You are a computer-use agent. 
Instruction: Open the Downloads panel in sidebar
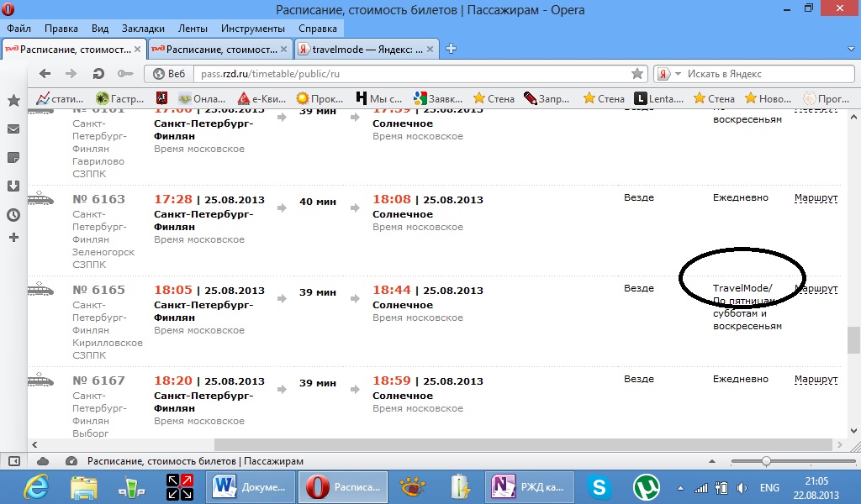click(x=13, y=186)
